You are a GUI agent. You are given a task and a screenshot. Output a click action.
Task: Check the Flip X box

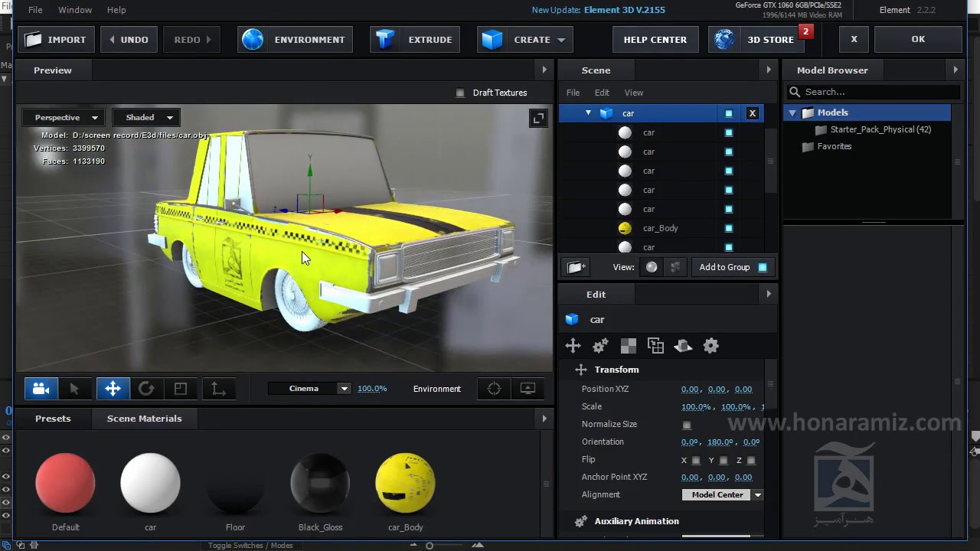click(x=696, y=461)
